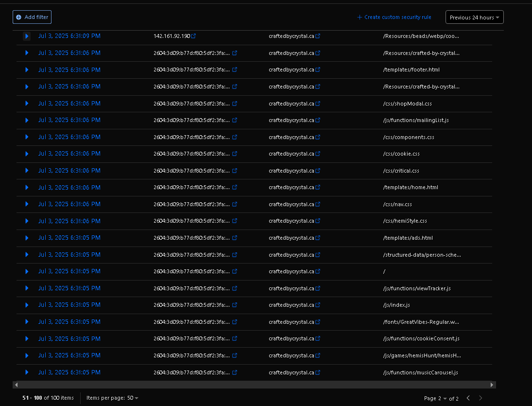Image resolution: width=532 pixels, height=406 pixels.
Task: Open timestamp link on /templates/ads.html row
Action: 69,238
